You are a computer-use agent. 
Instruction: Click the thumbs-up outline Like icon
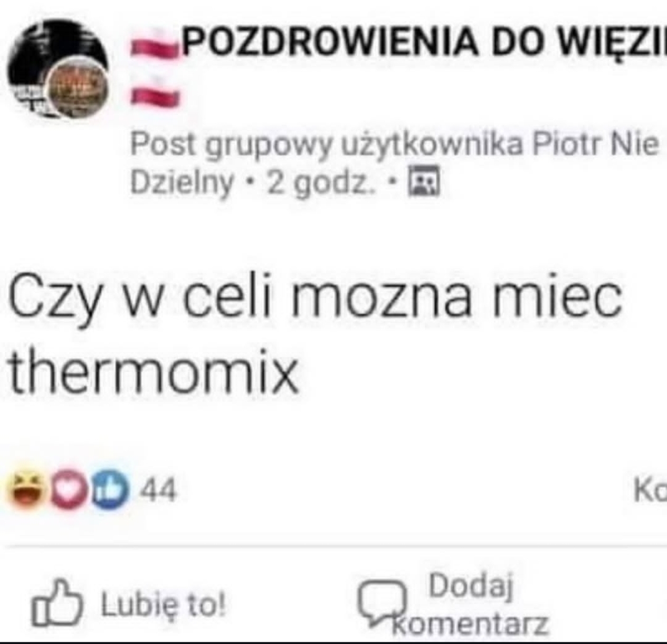pyautogui.click(x=57, y=603)
